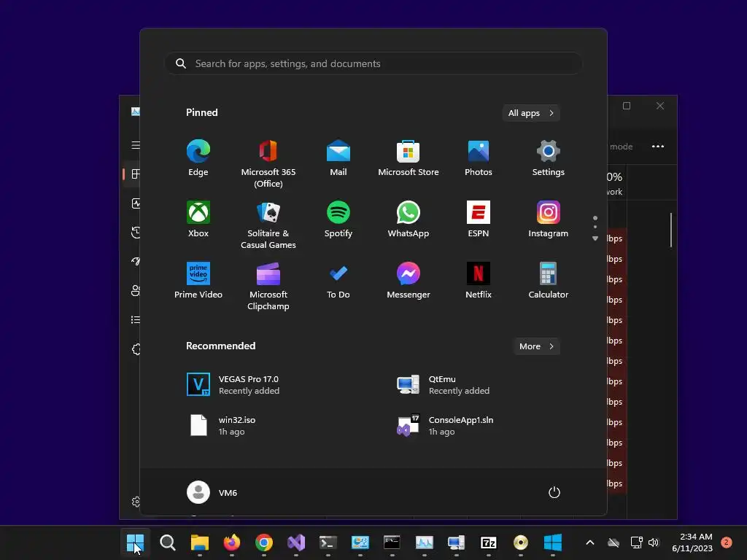The image size is (747, 560).
Task: Click the taskbar Search icon
Action: pyautogui.click(x=167, y=542)
